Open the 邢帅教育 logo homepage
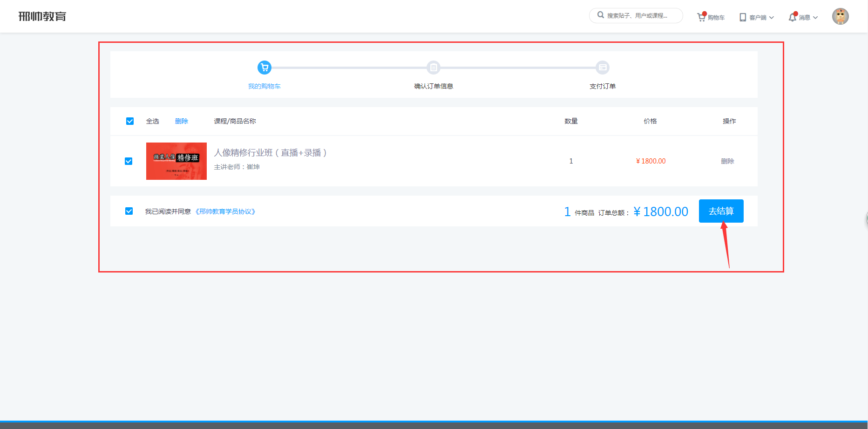 pyautogui.click(x=42, y=16)
